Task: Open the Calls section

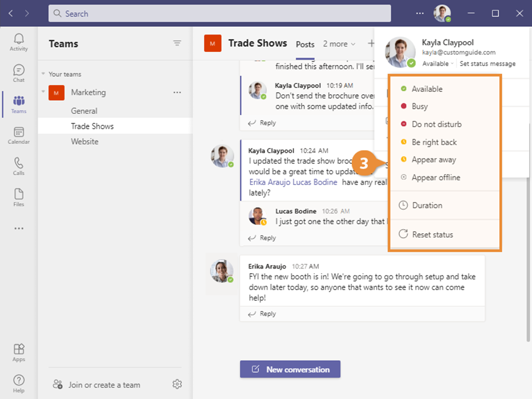Action: [x=18, y=166]
